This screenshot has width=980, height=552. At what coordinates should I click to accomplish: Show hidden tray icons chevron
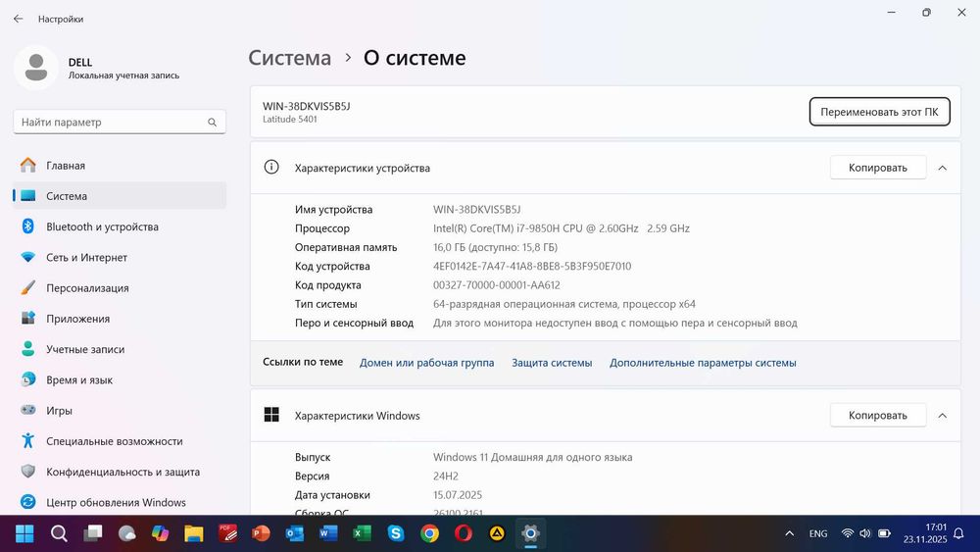click(789, 533)
